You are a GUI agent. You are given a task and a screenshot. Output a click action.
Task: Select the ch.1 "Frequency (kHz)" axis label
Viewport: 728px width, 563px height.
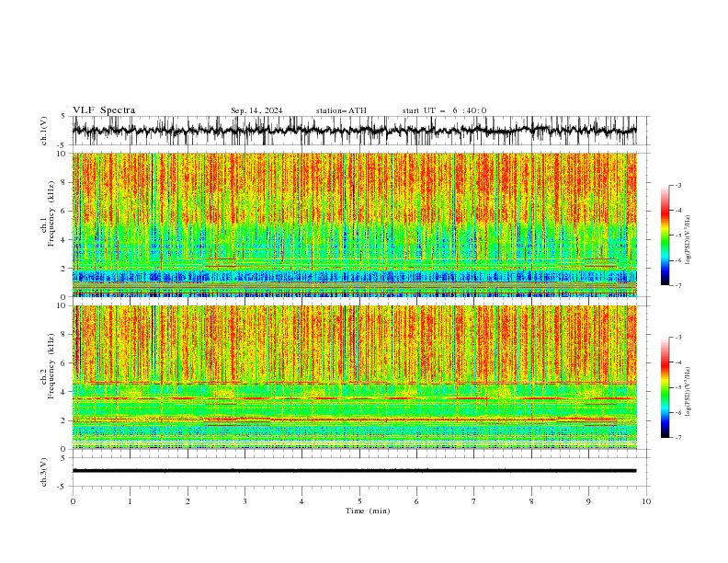pyautogui.click(x=51, y=213)
